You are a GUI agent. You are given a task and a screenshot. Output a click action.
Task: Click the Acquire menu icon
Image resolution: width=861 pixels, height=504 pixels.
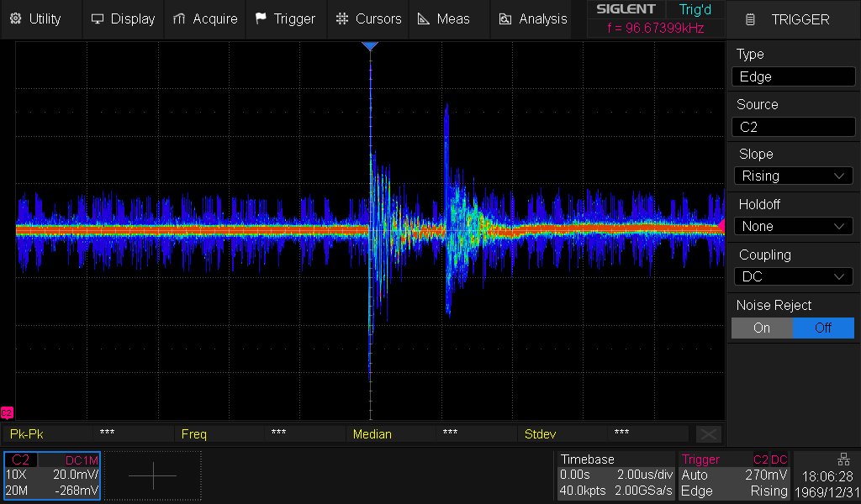point(178,18)
